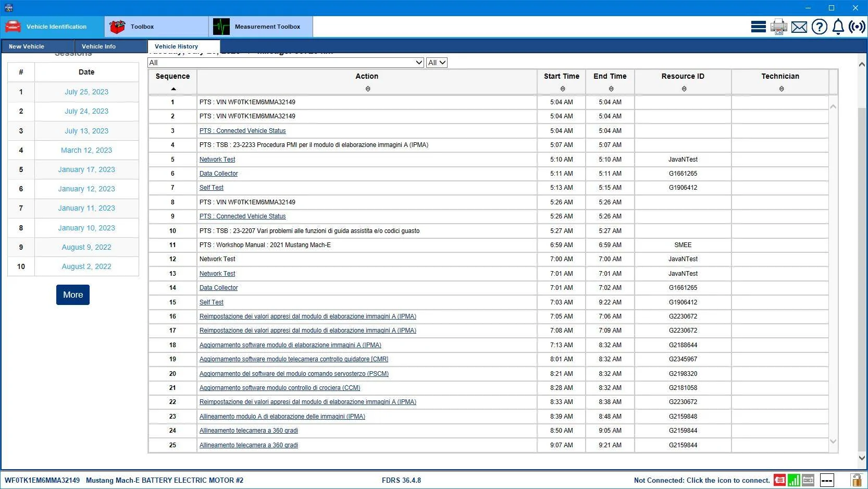Open the small 'All' filter dropdown
Viewport: 868px width, 489px height.
click(437, 63)
